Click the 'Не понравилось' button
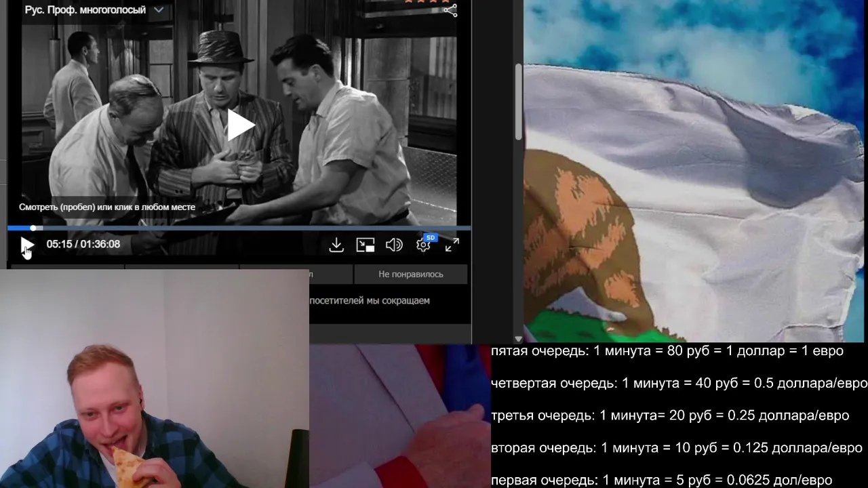The width and height of the screenshot is (868, 488). [411, 274]
